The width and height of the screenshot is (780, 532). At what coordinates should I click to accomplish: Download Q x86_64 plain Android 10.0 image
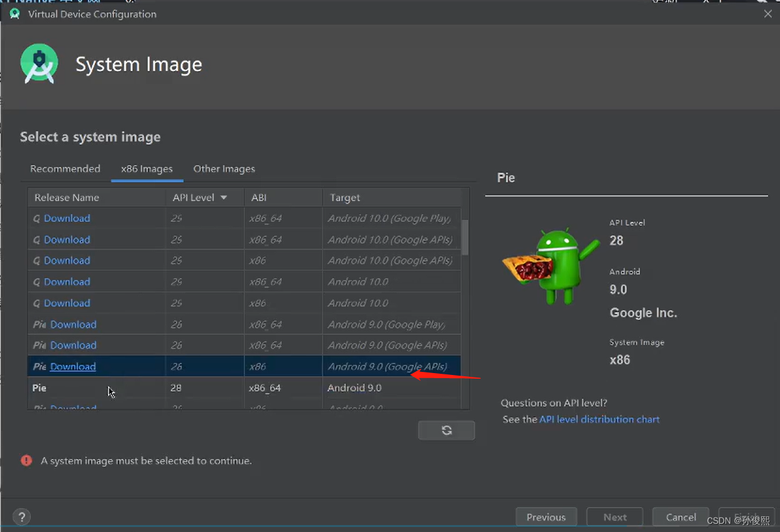tap(67, 281)
